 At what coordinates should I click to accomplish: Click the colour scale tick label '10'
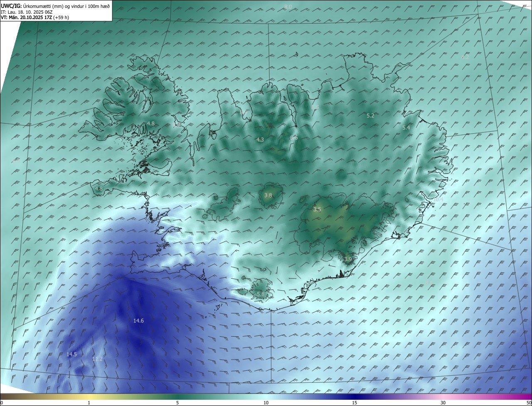266,403
